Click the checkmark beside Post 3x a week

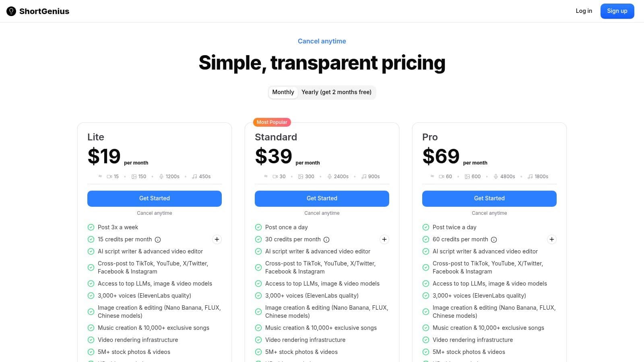[91, 227]
